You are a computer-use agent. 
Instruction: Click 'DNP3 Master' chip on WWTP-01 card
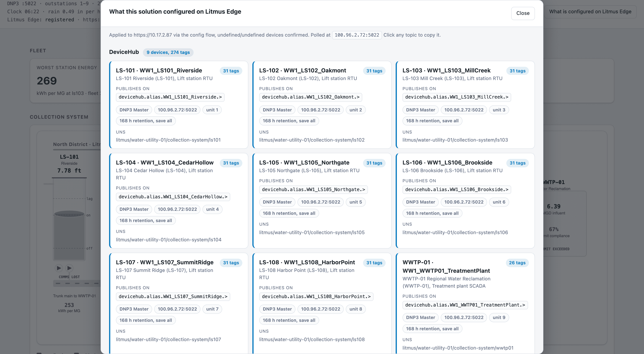[x=420, y=317]
